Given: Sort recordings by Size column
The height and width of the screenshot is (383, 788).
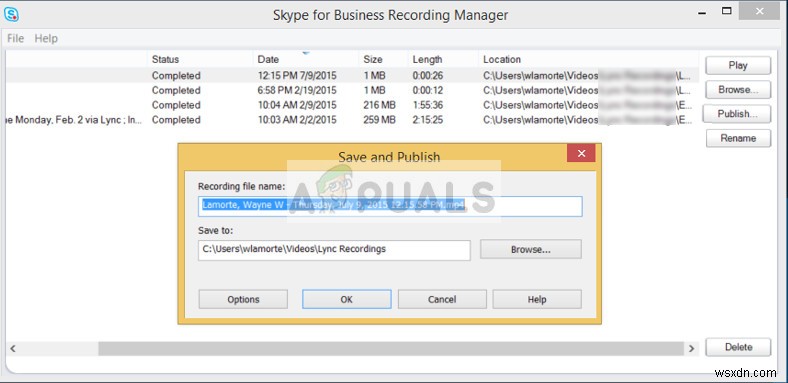Looking at the screenshot, I should pos(373,59).
